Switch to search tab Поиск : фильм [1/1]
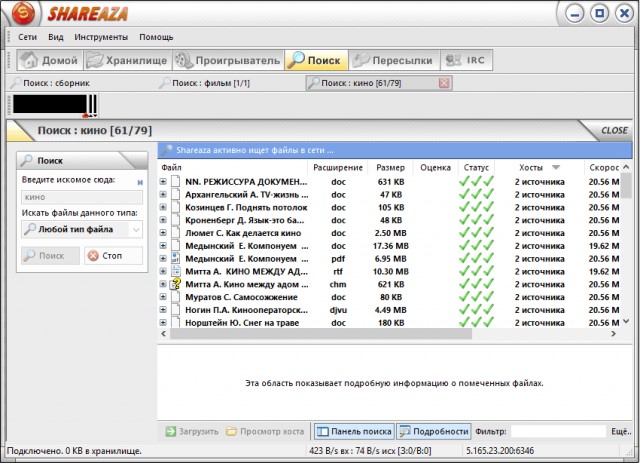The image size is (640, 463). pyautogui.click(x=205, y=83)
